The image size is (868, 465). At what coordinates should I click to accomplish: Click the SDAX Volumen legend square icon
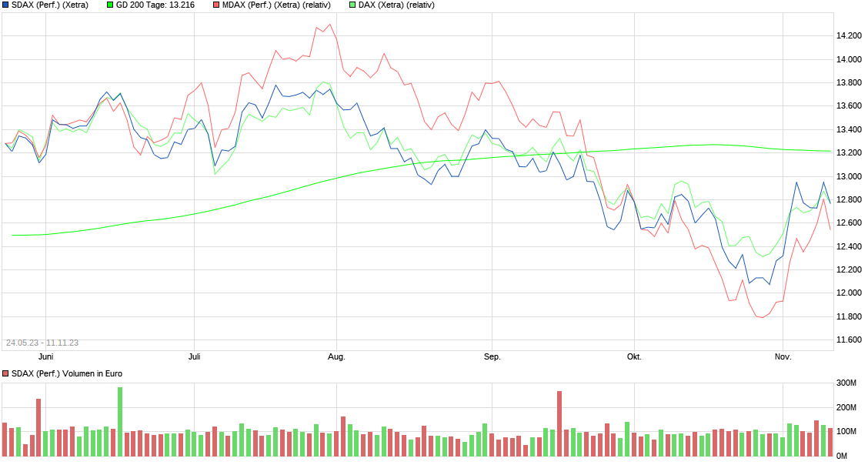pos(5,375)
